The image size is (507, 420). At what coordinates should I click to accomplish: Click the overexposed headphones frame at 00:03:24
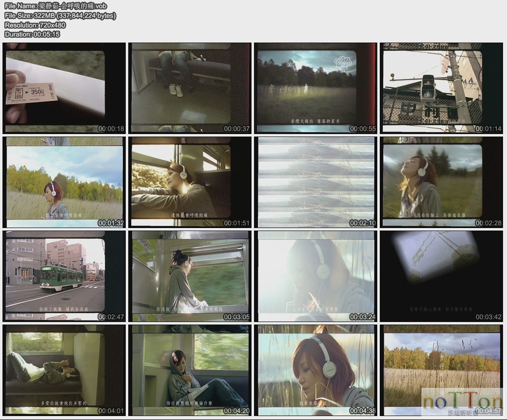(x=315, y=277)
